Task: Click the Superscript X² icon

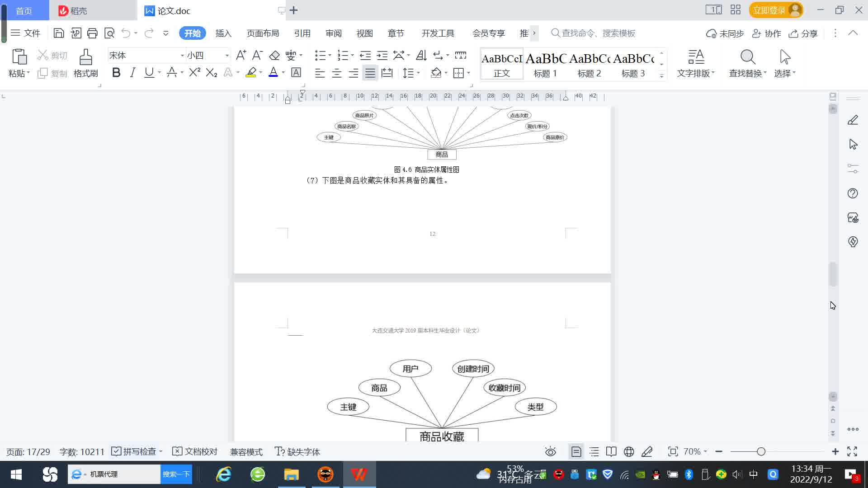Action: 194,73
